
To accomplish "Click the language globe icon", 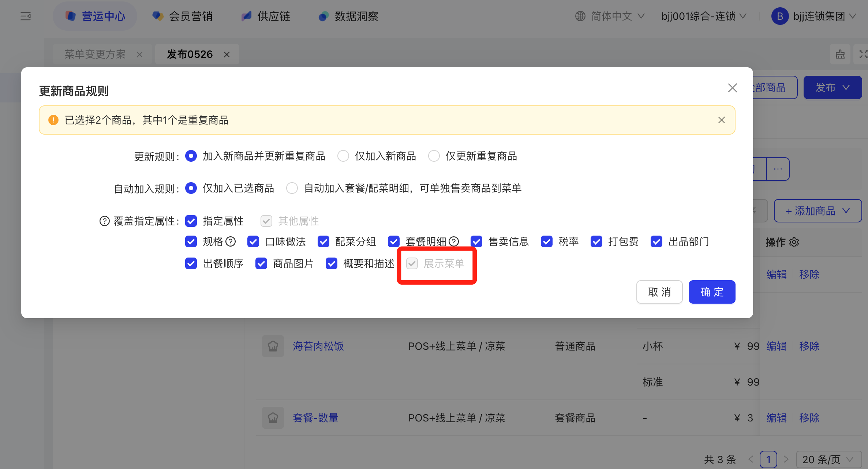I will pyautogui.click(x=580, y=16).
